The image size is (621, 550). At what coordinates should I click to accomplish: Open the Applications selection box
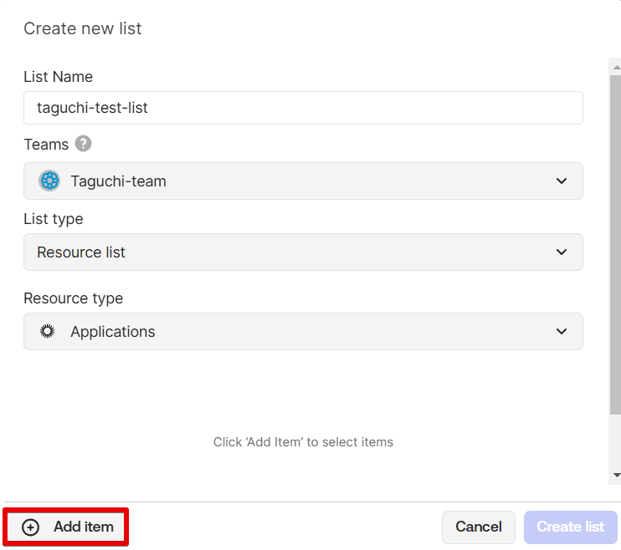pos(302,332)
